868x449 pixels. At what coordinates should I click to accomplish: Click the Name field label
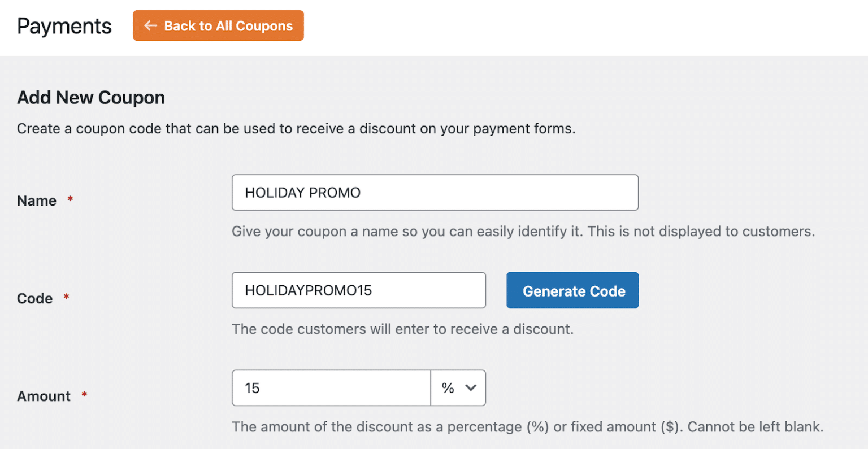[x=36, y=200]
